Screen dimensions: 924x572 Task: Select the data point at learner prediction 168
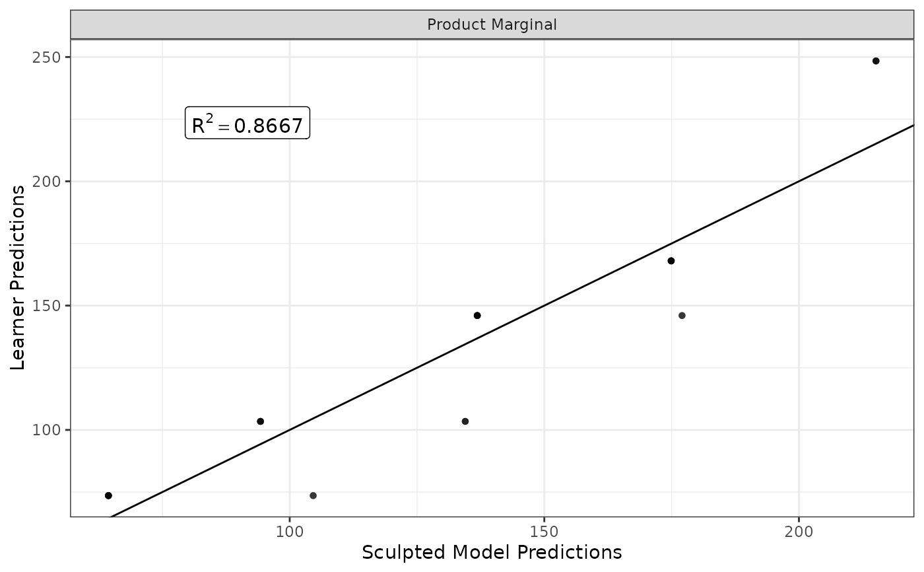click(671, 261)
